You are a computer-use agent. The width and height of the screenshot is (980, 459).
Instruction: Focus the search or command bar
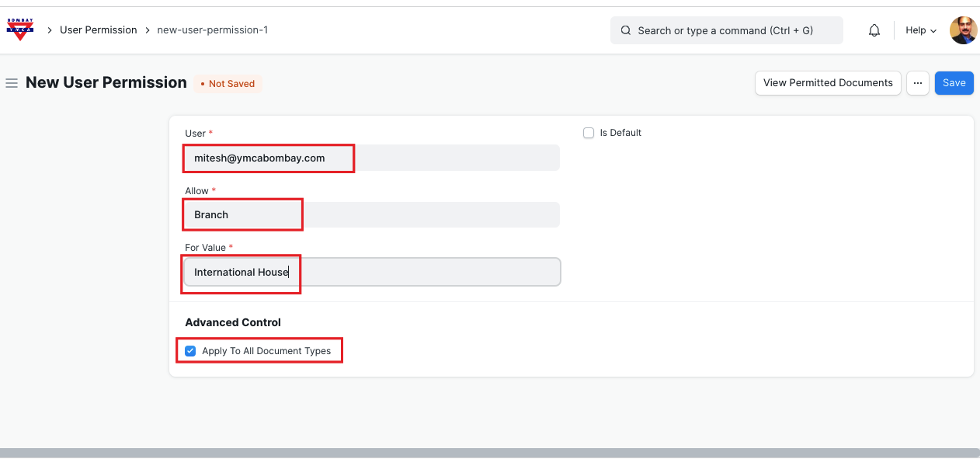pyautogui.click(x=726, y=30)
